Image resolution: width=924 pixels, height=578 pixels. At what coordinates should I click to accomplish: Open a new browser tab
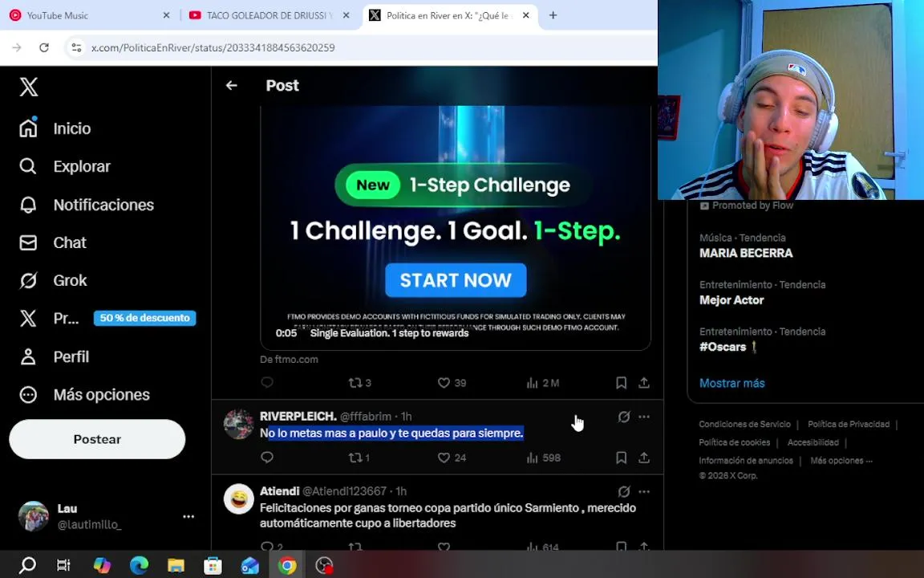[x=553, y=15]
